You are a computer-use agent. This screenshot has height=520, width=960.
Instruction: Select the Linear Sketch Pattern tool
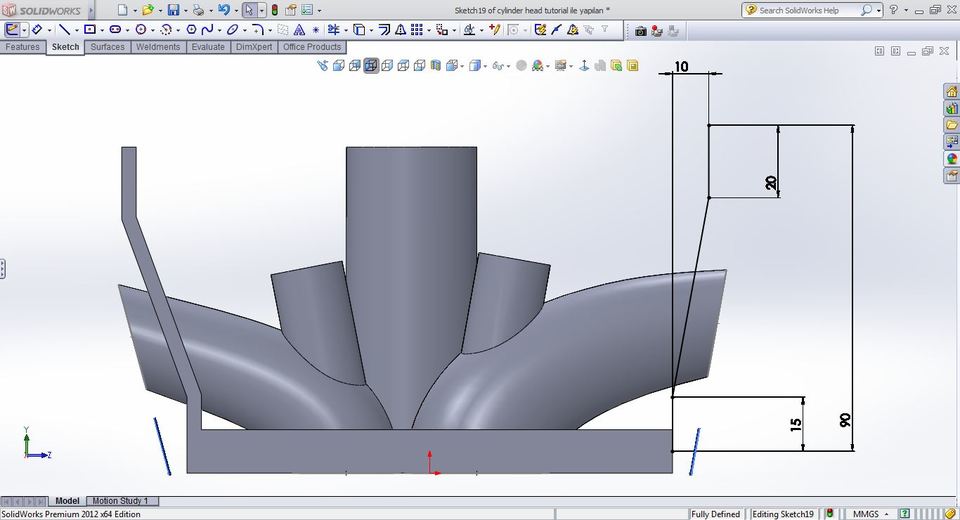click(x=417, y=29)
